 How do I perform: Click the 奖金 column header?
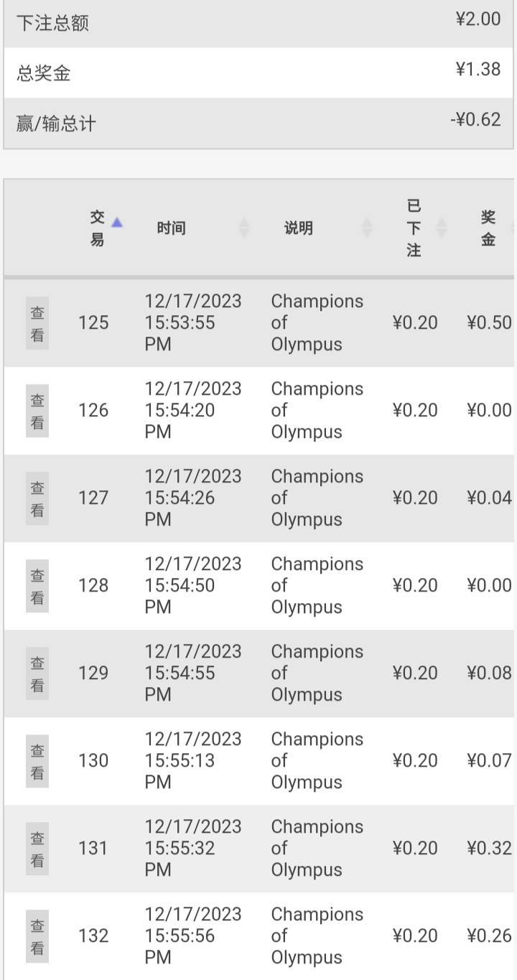(488, 228)
